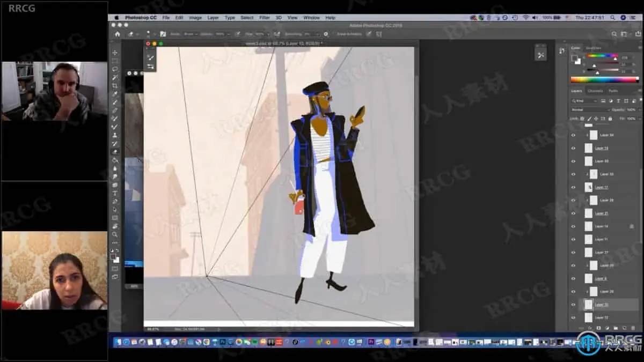Click the add layer style fx icon
Screen dimensions: 644x362
[x=589, y=328]
